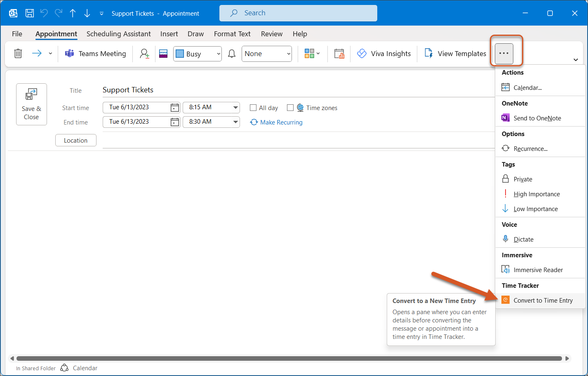Image resolution: width=588 pixels, height=376 pixels.
Task: Select Send to OneNote
Action: coord(540,118)
